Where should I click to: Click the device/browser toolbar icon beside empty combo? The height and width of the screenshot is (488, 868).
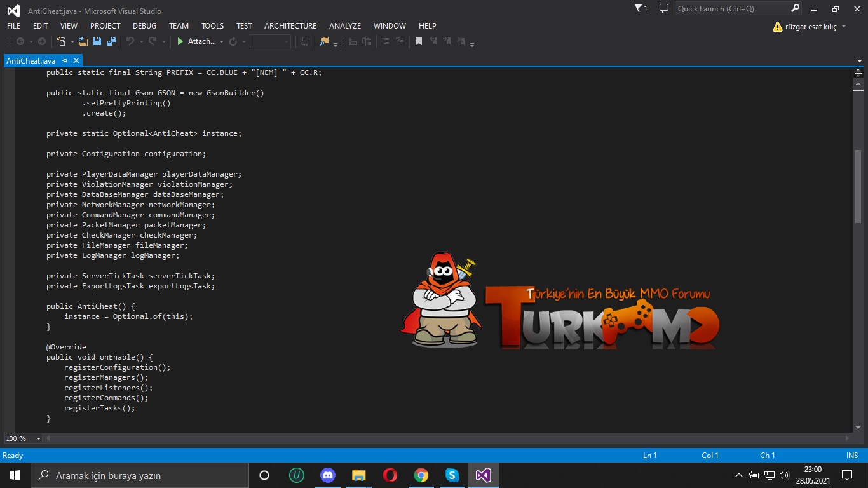point(305,41)
